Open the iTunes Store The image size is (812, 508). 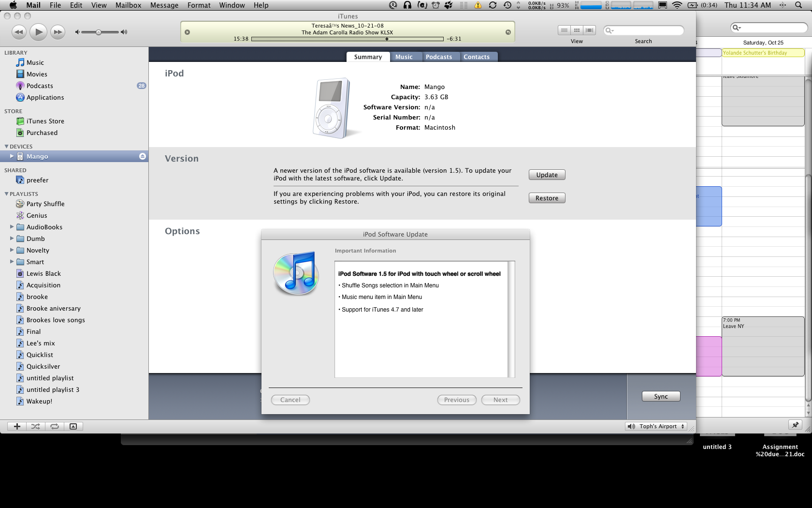point(74,121)
